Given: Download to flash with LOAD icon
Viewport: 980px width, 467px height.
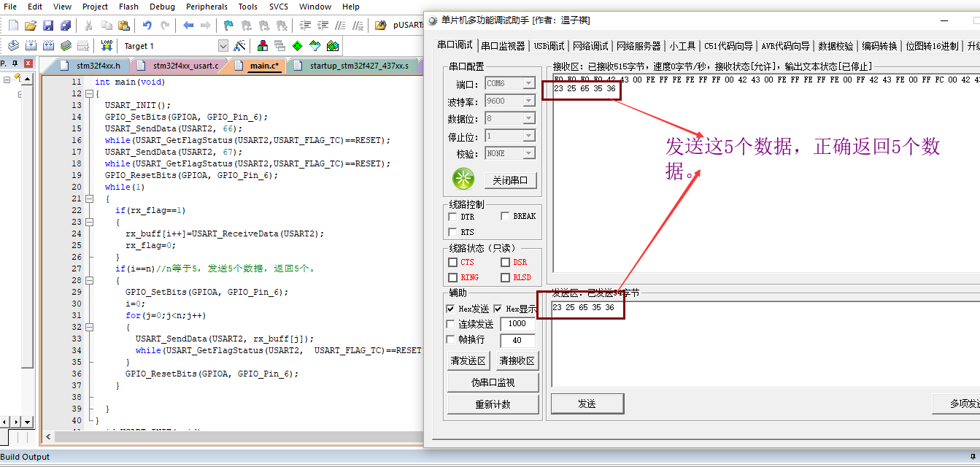Looking at the screenshot, I should click(x=107, y=45).
